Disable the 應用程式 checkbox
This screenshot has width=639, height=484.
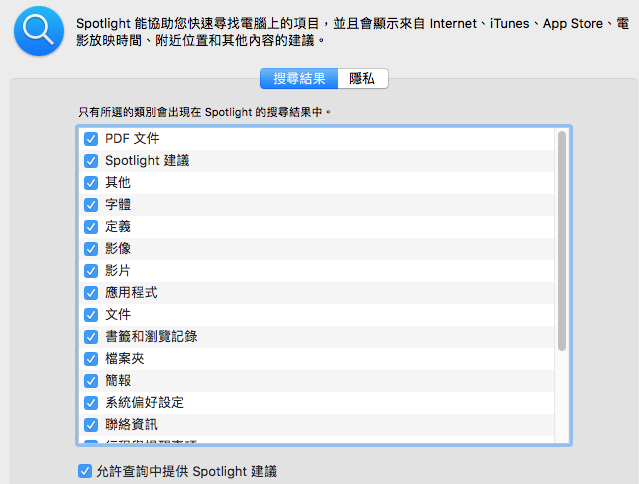pyautogui.click(x=91, y=293)
